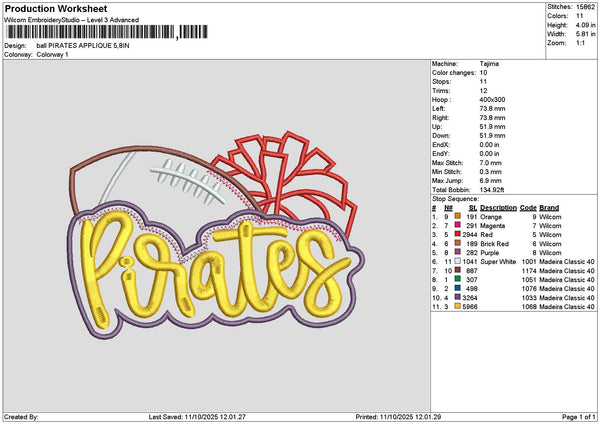Viewport: 600px width, 424px height.
Task: Pick the swatch for Madeira code 1174
Action: pyautogui.click(x=457, y=270)
